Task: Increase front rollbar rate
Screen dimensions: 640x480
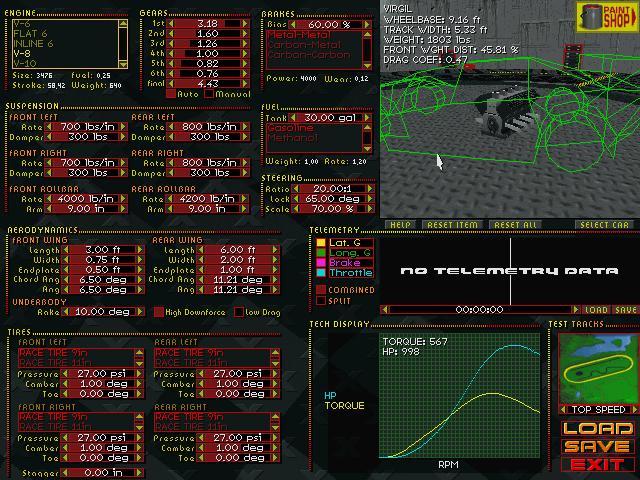Action: 123,199
